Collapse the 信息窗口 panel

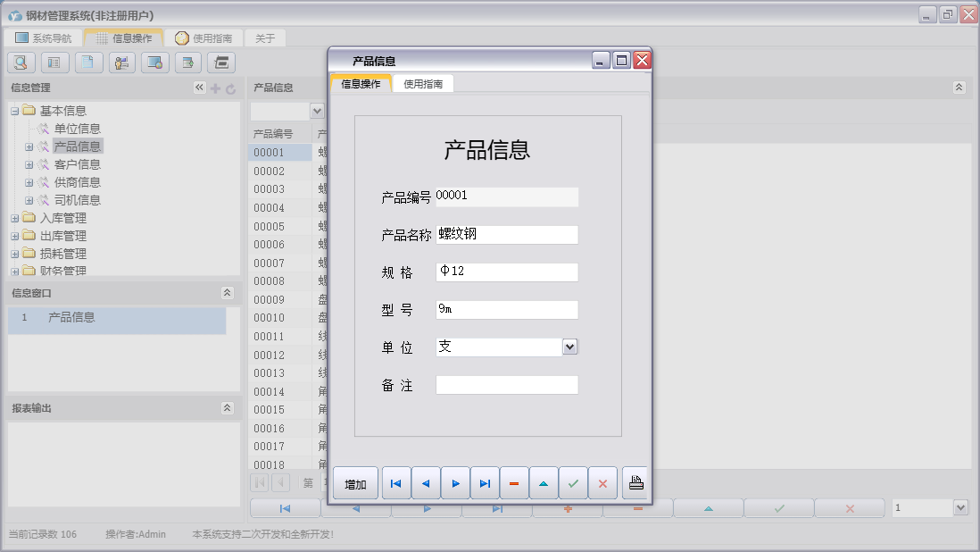coord(227,293)
